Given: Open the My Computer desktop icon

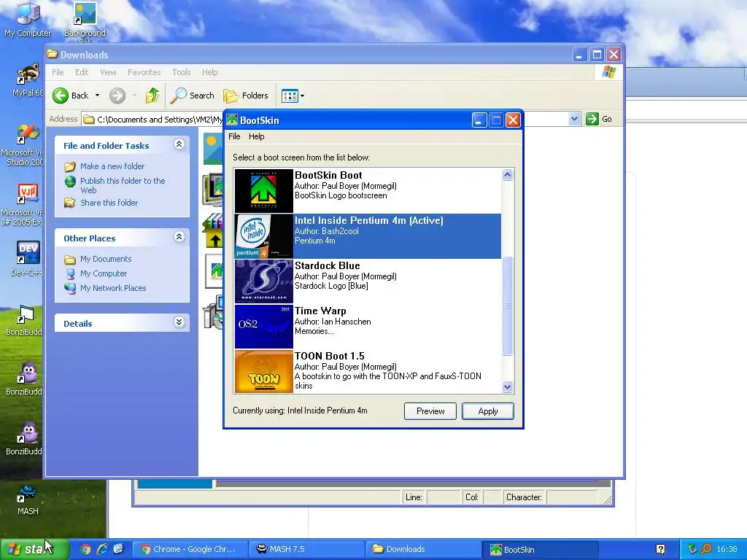Looking at the screenshot, I should (28, 20).
